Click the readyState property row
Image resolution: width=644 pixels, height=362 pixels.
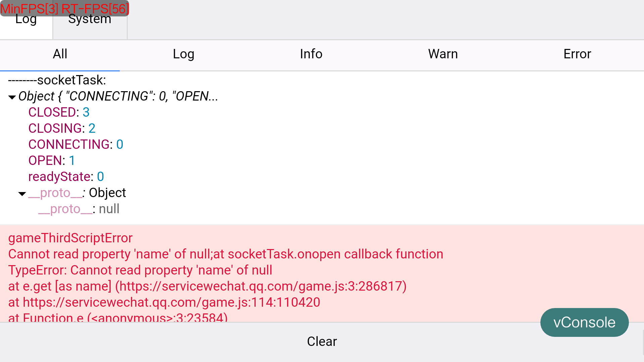pos(66,177)
